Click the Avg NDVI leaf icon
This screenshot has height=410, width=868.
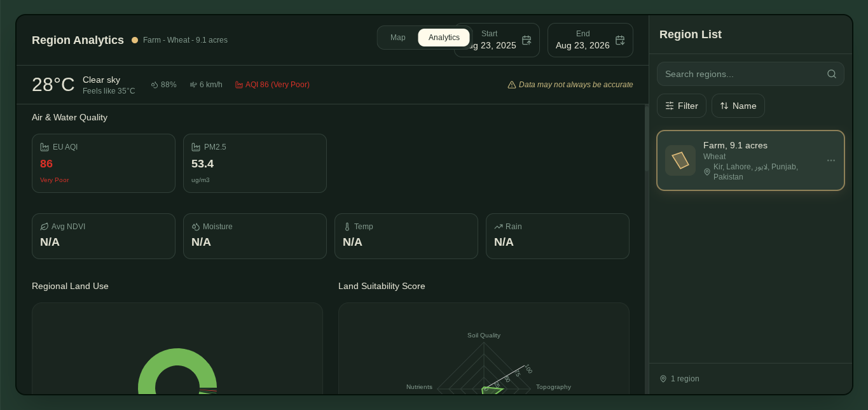[45, 227]
